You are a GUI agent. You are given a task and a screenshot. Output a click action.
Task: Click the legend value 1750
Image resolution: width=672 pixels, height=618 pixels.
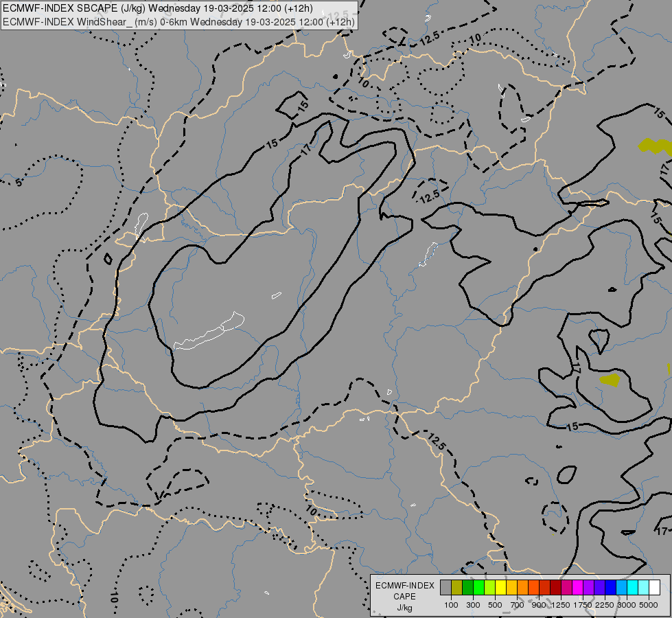pyautogui.click(x=583, y=605)
